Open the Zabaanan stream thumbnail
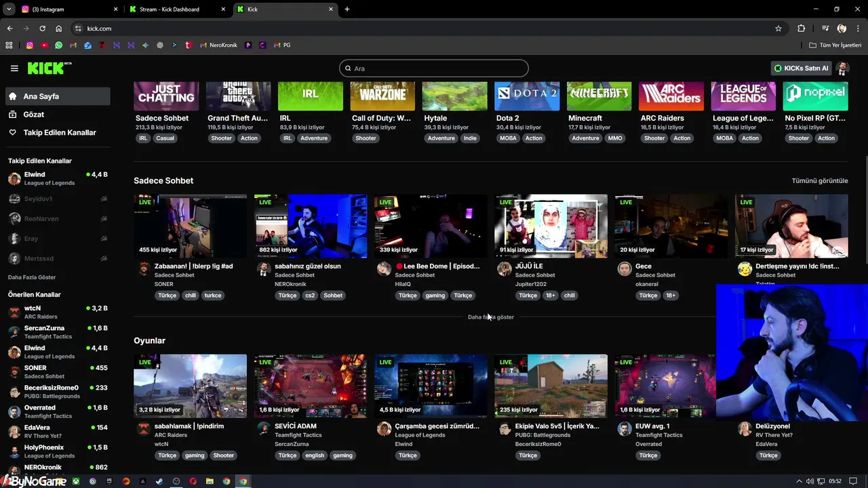 click(x=191, y=226)
